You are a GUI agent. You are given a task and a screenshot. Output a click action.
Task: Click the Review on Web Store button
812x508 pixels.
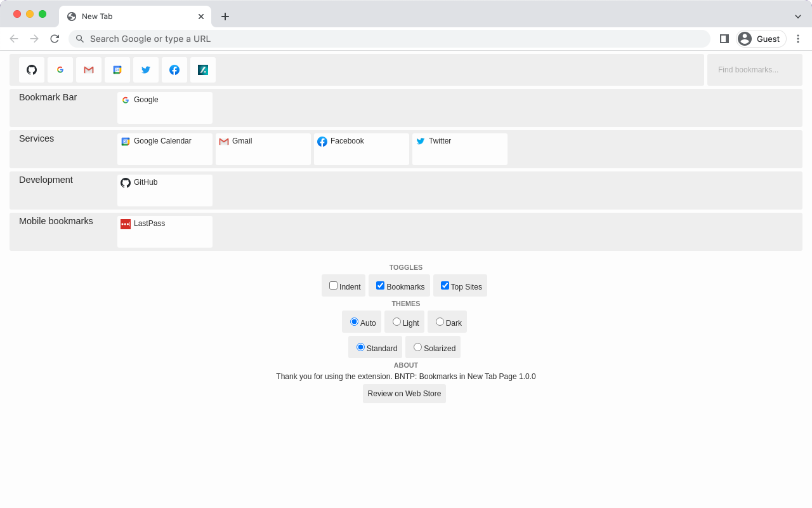click(x=404, y=393)
